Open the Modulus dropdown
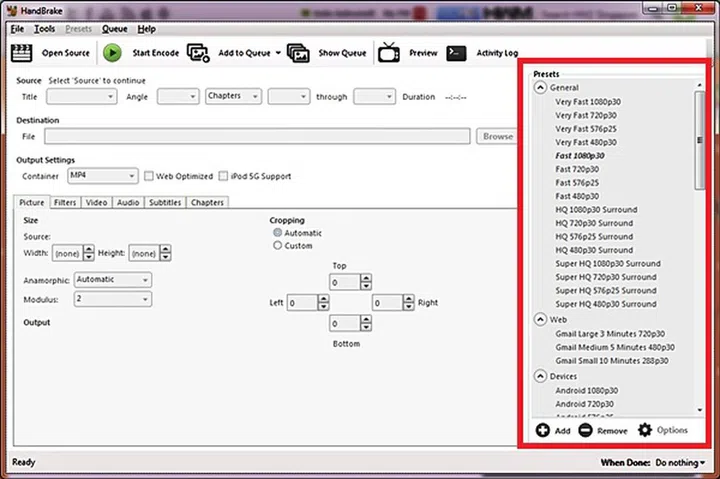 point(112,299)
